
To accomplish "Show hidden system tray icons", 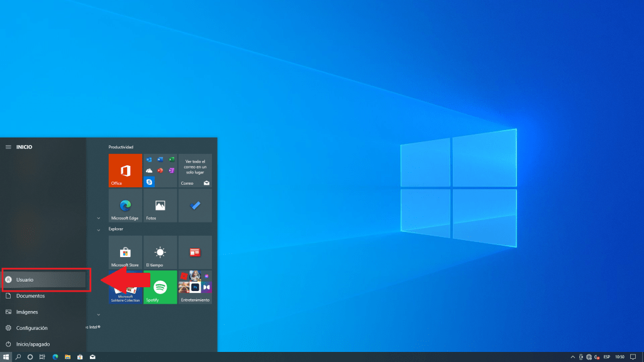I will pyautogui.click(x=572, y=357).
